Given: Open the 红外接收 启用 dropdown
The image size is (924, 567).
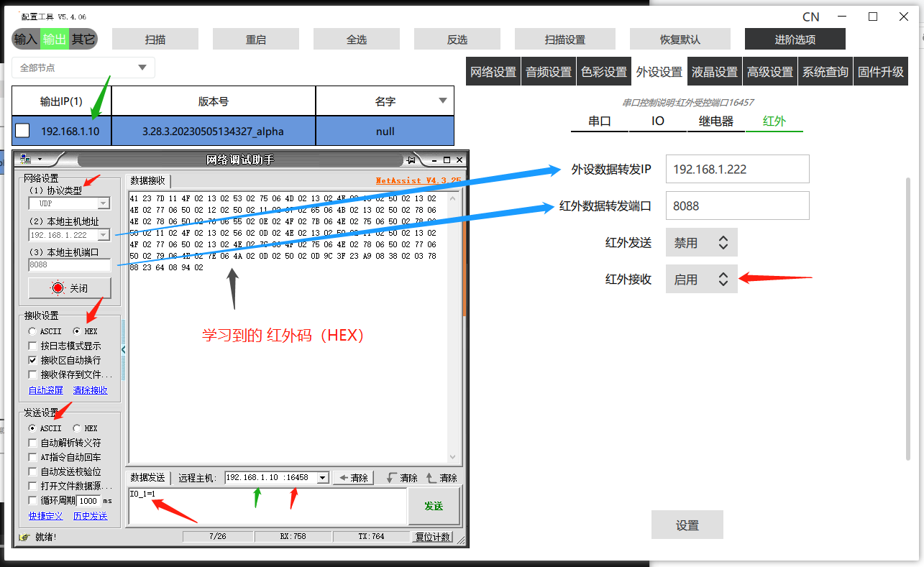Looking at the screenshot, I should point(701,280).
